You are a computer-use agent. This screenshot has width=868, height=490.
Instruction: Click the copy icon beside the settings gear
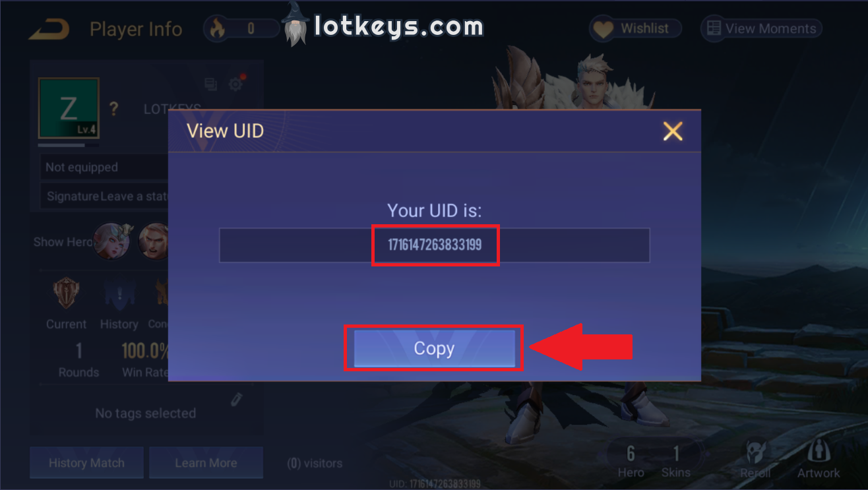click(210, 84)
